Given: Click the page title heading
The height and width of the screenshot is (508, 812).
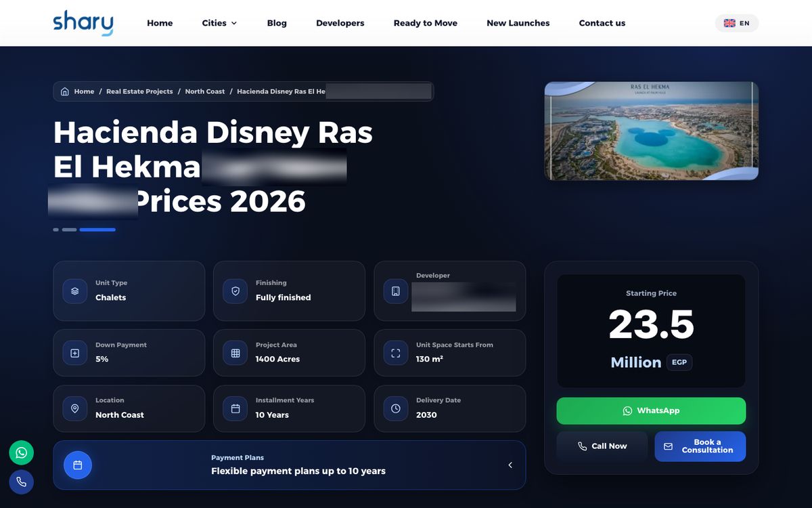Looking at the screenshot, I should pyautogui.click(x=213, y=167).
